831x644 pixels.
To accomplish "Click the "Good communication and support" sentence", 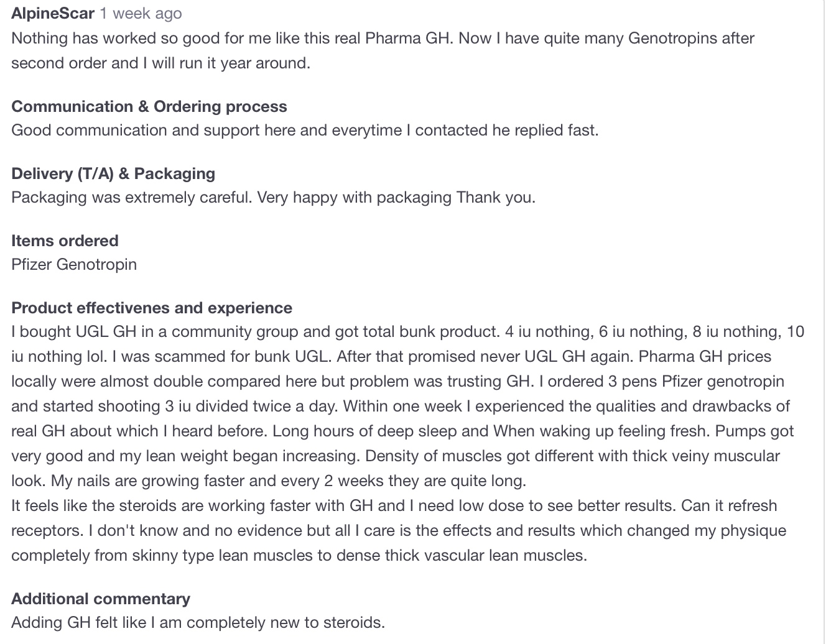I will pos(305,130).
